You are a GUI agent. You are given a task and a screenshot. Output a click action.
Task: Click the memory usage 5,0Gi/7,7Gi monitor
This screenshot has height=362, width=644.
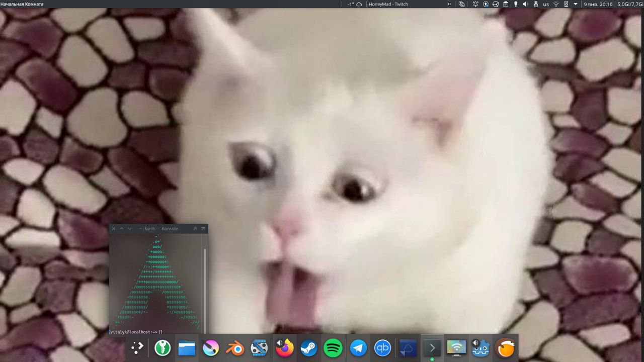630,4
